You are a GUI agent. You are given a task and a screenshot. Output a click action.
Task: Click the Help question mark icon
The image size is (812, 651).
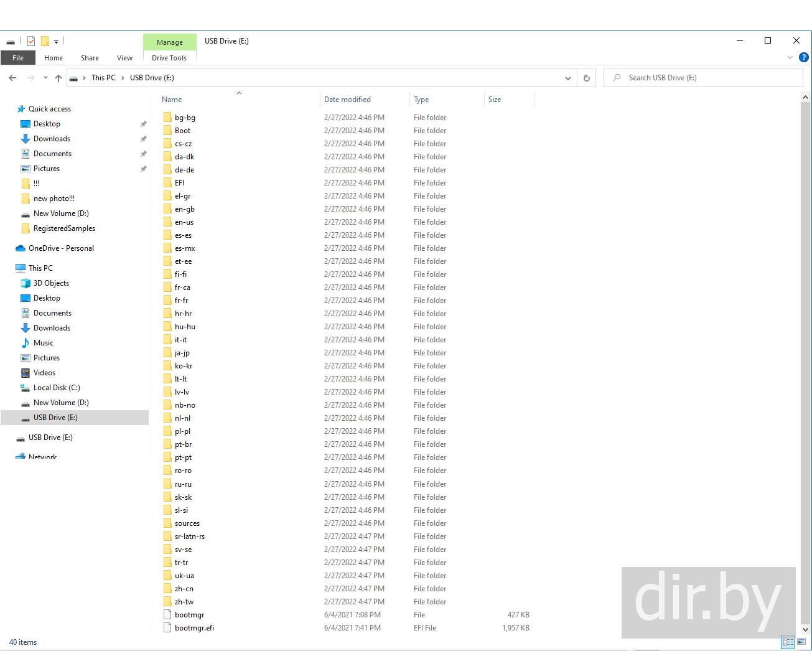(803, 57)
